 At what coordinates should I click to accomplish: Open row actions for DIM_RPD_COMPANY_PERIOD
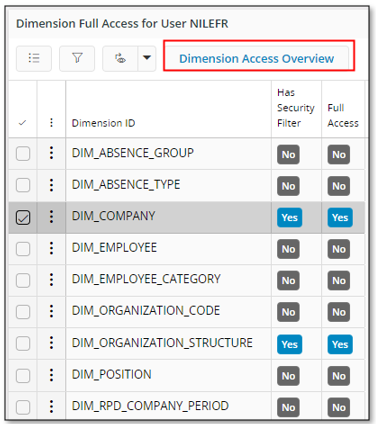51,406
